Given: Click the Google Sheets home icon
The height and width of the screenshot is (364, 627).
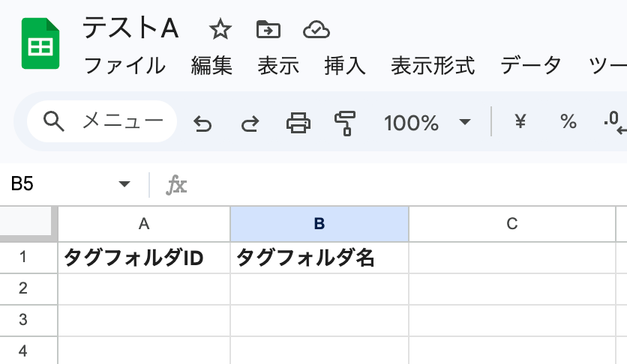Looking at the screenshot, I should coord(40,46).
